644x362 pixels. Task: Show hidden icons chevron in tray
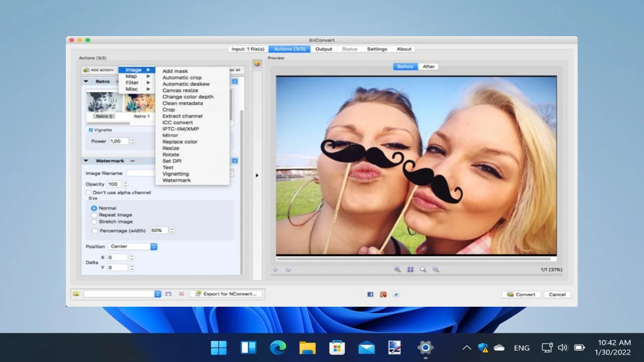pos(467,347)
